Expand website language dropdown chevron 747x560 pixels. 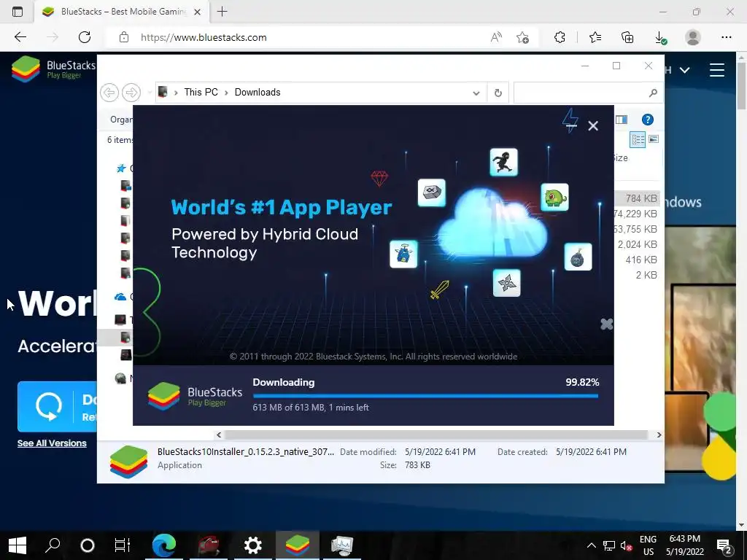684,71
